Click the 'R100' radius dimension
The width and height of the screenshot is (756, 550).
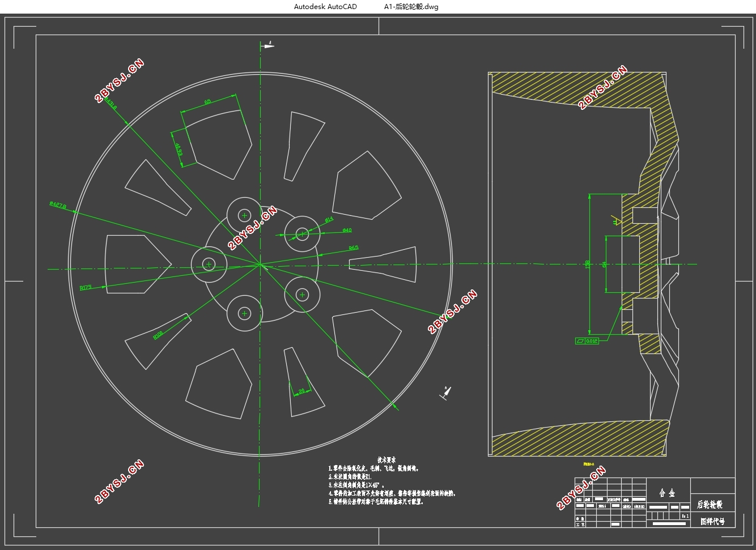(x=158, y=335)
